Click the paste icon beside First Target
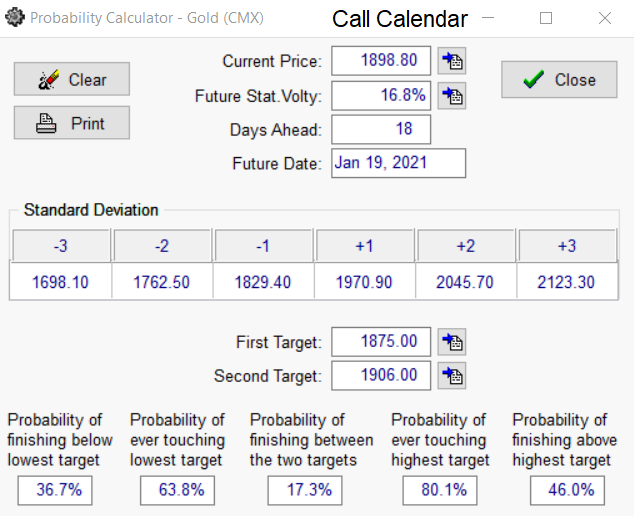 tap(452, 342)
